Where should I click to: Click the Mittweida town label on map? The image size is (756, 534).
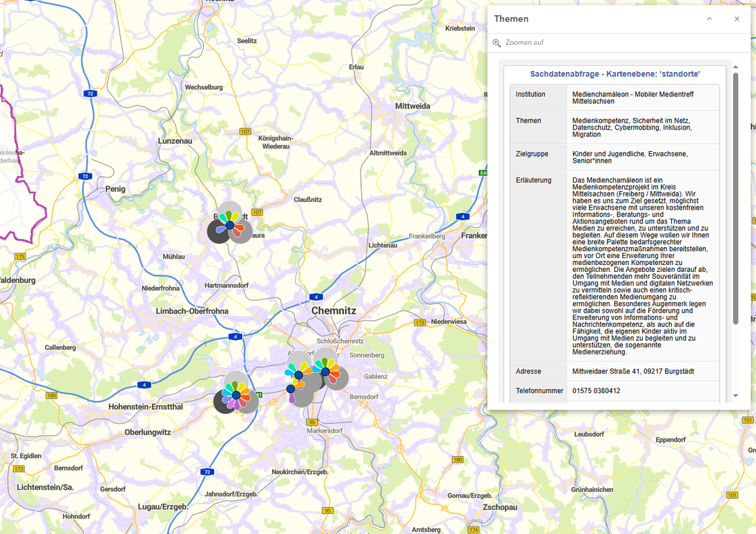[x=412, y=106]
